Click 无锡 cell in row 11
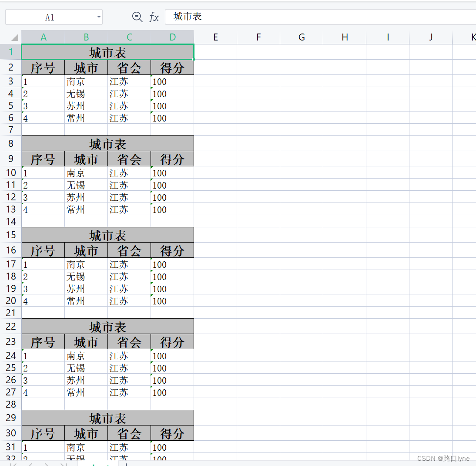 tap(86, 185)
